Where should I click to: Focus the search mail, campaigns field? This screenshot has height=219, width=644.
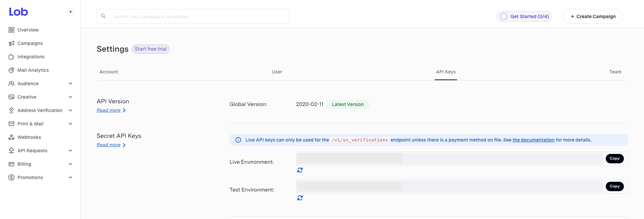click(193, 16)
